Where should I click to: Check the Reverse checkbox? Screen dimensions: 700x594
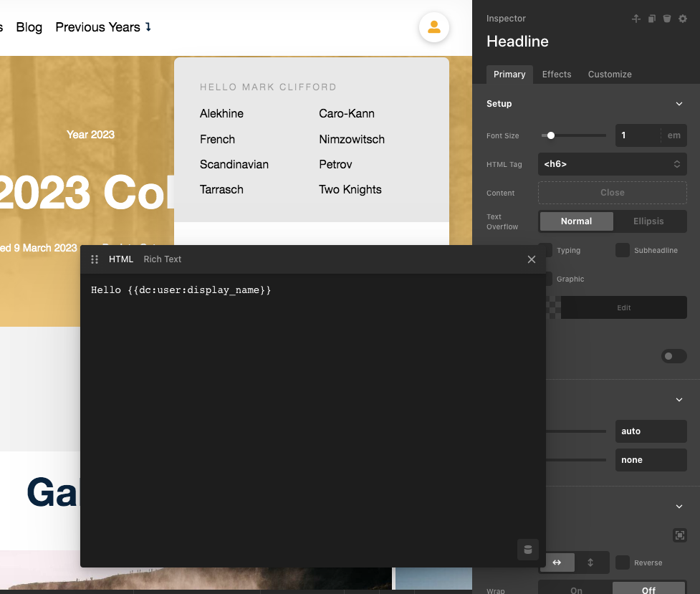623,562
